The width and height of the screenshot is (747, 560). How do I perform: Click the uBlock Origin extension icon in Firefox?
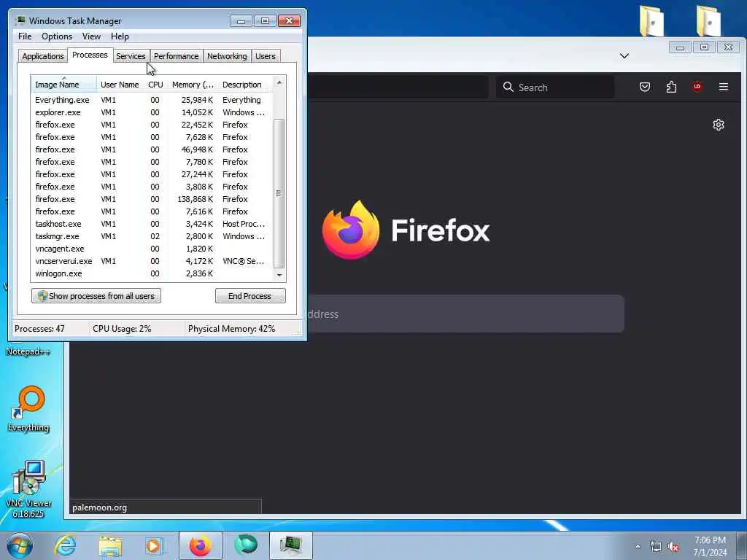point(697,87)
